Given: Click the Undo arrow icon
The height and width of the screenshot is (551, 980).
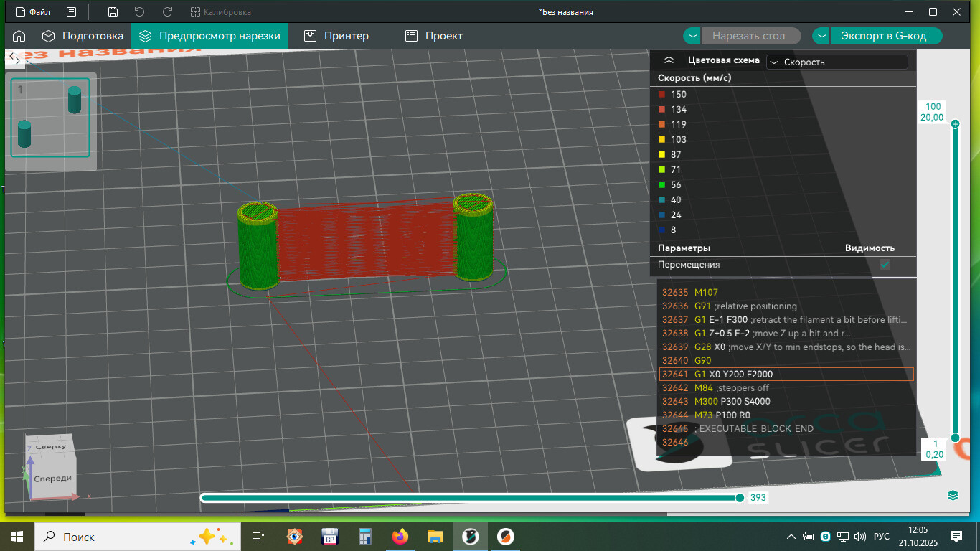Looking at the screenshot, I should click(x=140, y=12).
